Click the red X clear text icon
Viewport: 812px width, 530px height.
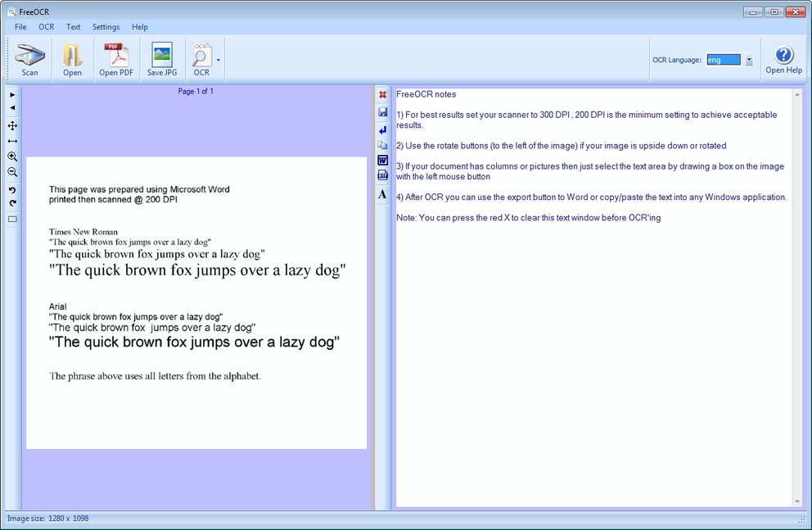click(x=382, y=95)
